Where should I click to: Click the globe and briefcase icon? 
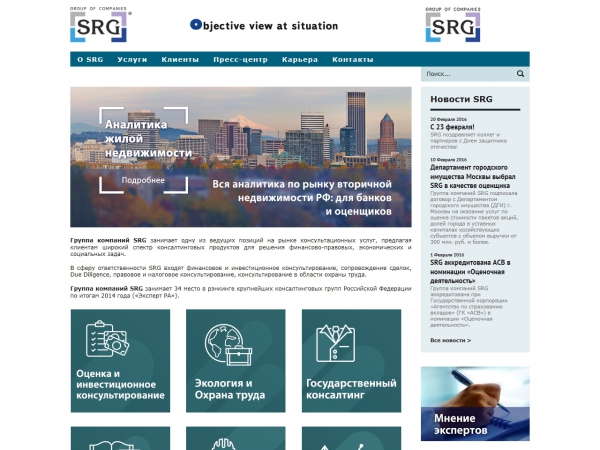point(228,345)
